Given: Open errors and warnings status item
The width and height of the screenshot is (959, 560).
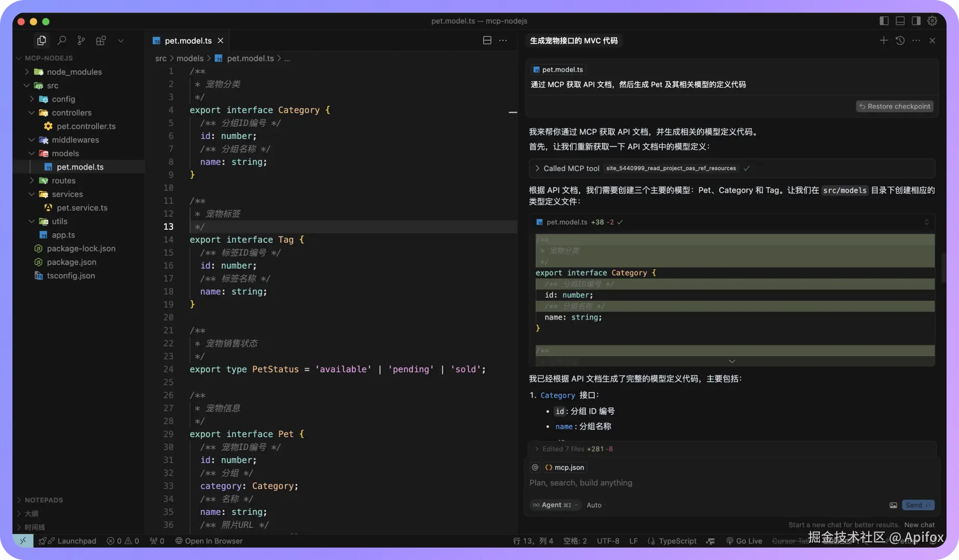Looking at the screenshot, I should [x=123, y=541].
